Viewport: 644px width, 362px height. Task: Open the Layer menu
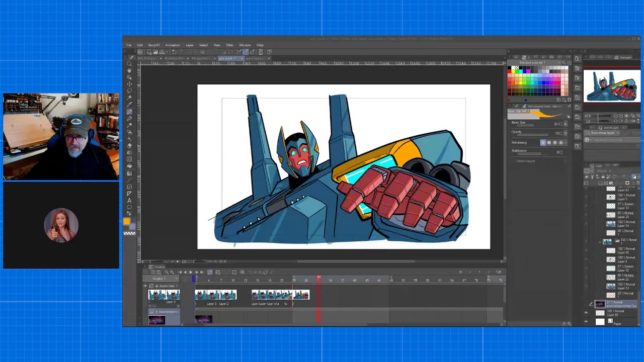(x=190, y=45)
